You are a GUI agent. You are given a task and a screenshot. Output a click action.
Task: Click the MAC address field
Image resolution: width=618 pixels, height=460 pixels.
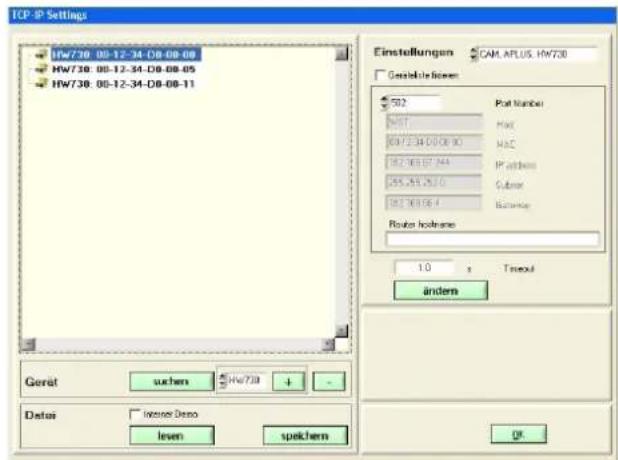434,142
